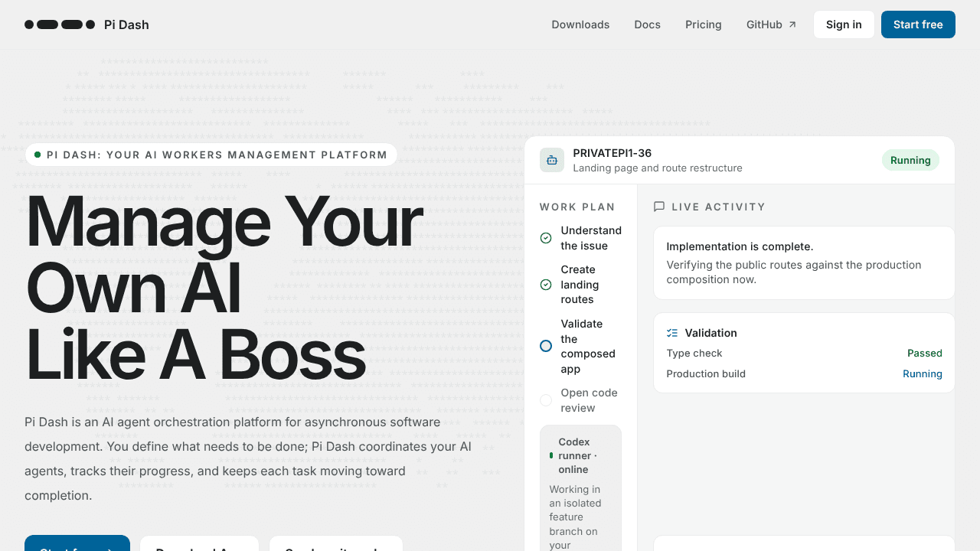Click the GitHub external arrow icon
The image size is (980, 551).
(792, 24)
